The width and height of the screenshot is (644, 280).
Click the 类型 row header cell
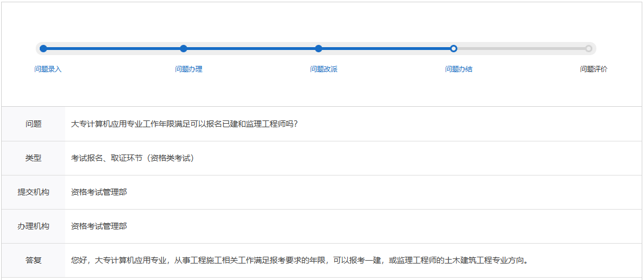pos(33,158)
